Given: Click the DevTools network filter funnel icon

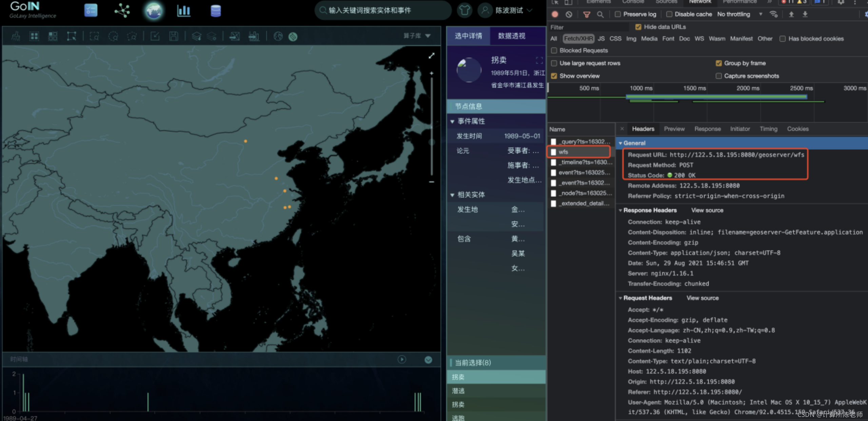Looking at the screenshot, I should 586,14.
